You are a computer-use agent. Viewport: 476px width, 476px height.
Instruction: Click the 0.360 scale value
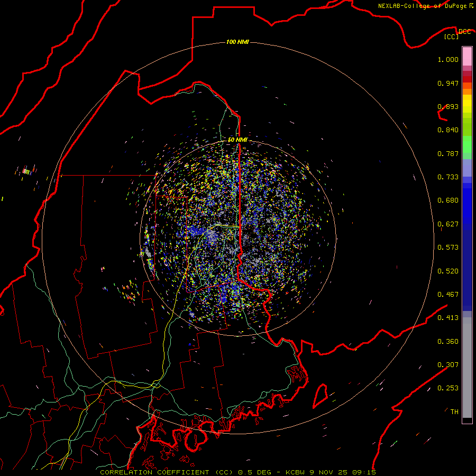point(448,342)
